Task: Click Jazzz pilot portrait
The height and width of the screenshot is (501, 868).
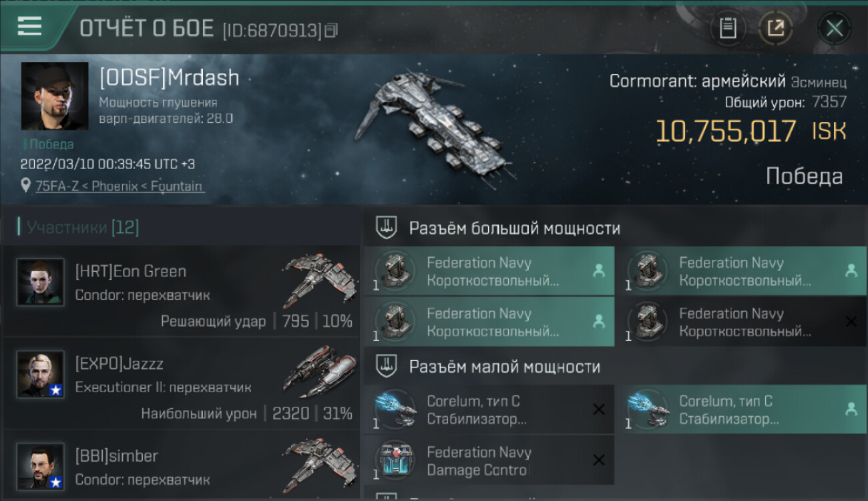Action: (41, 375)
